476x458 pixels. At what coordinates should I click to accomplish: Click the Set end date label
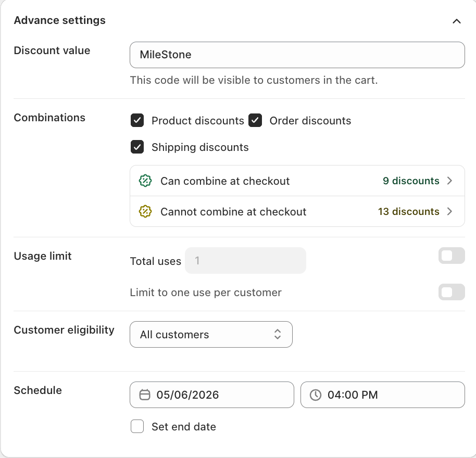point(184,427)
